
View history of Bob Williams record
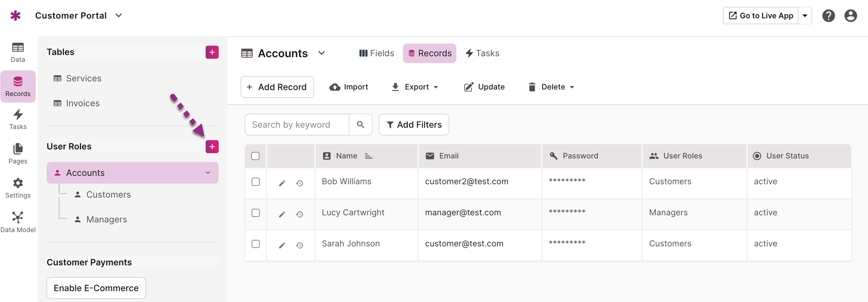299,183
